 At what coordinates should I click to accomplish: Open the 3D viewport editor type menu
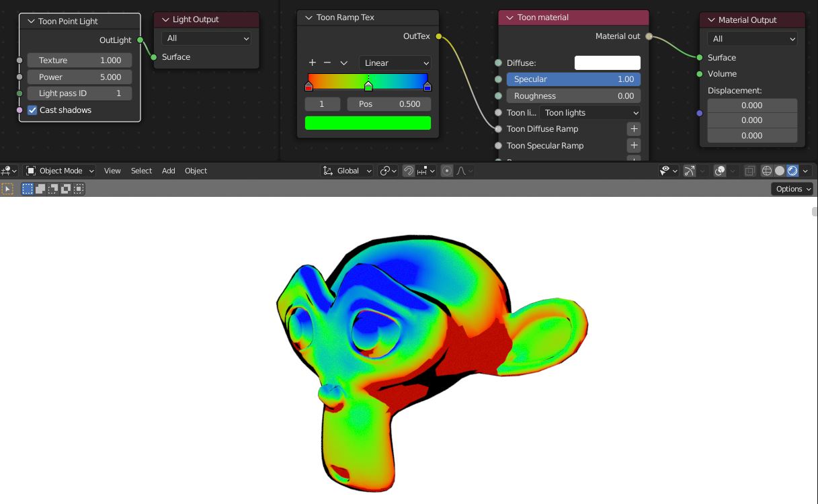coord(10,171)
